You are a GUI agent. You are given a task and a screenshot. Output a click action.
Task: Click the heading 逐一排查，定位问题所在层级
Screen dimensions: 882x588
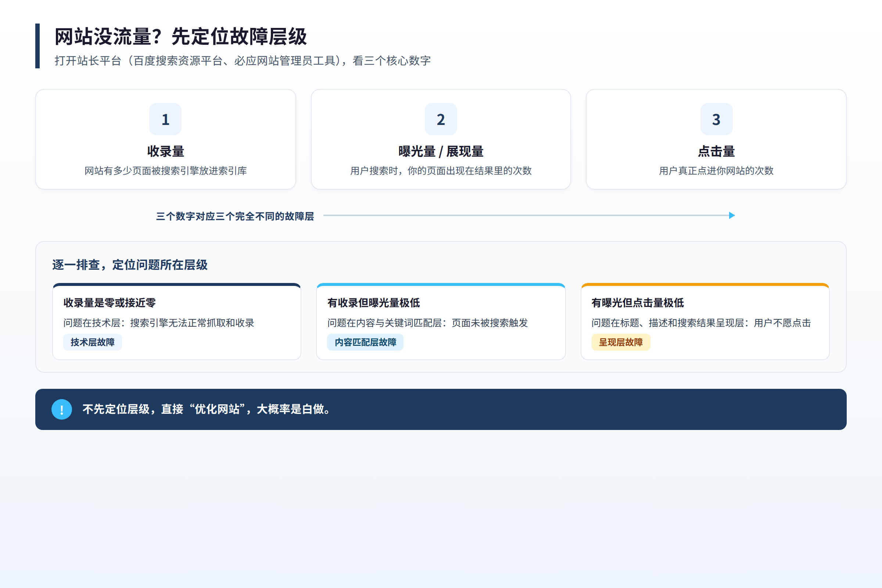[x=130, y=265]
